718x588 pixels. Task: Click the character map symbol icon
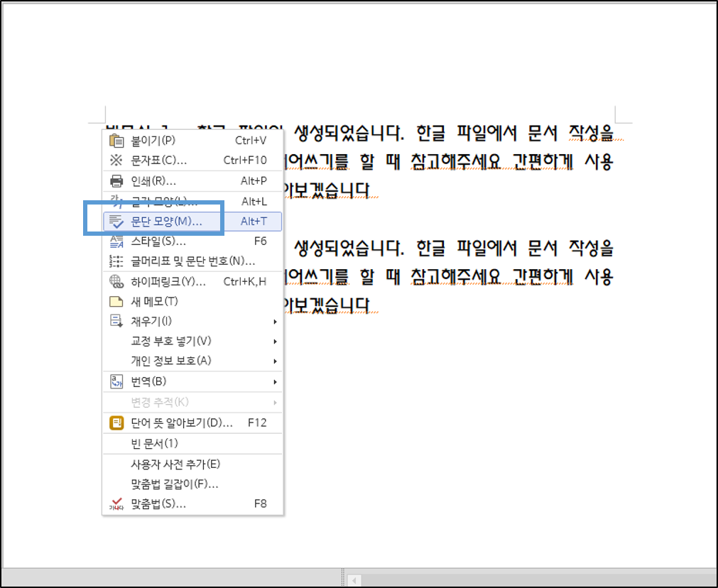coord(116,160)
